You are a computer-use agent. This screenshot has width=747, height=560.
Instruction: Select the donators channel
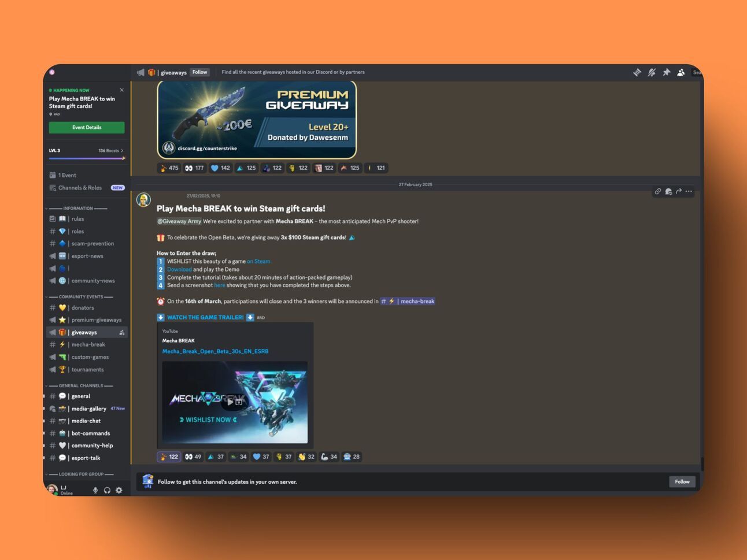click(x=87, y=307)
